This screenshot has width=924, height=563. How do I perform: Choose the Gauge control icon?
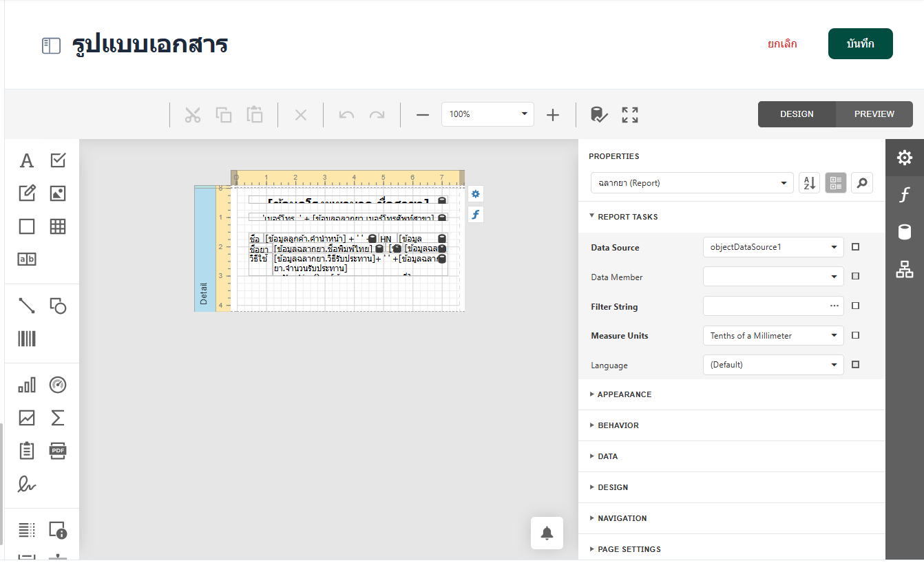pyautogui.click(x=58, y=385)
